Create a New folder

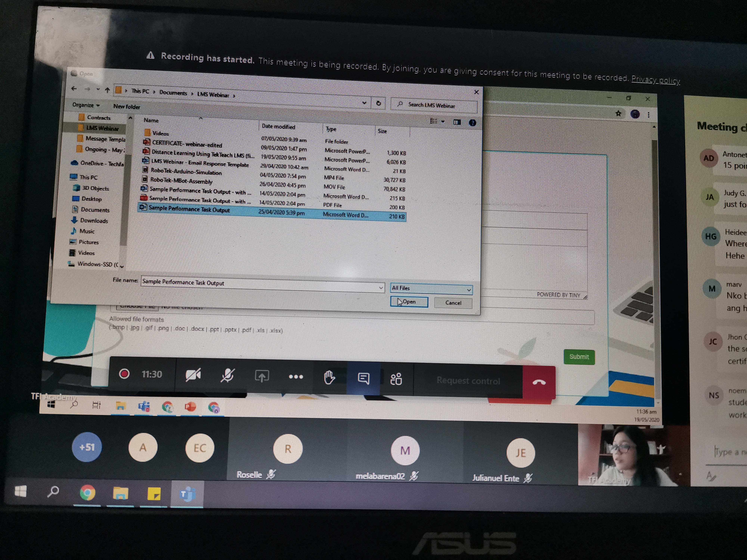(127, 107)
